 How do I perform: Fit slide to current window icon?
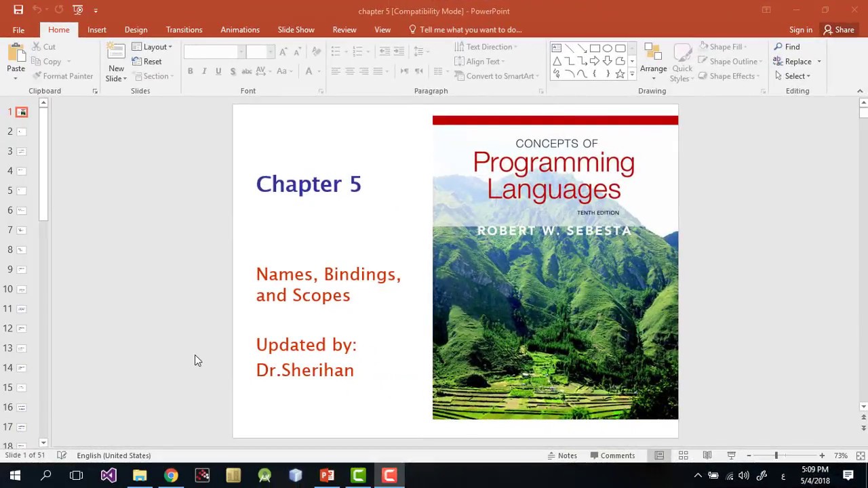861,455
